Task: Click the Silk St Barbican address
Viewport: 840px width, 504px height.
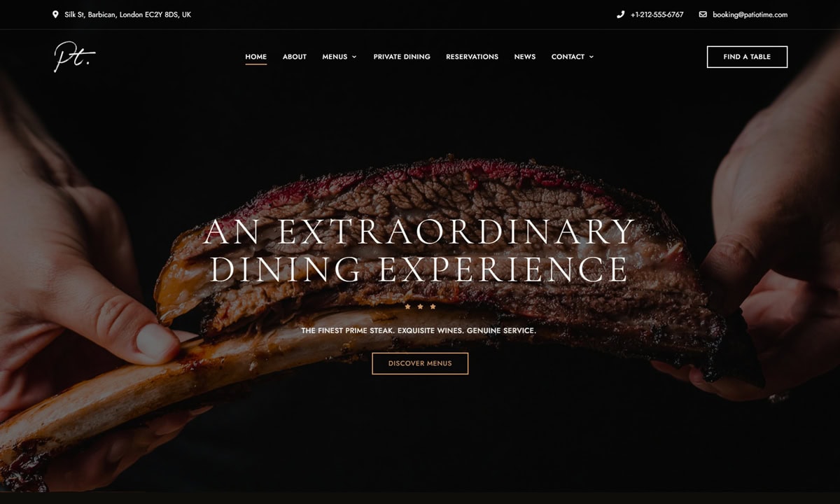Action: (127, 14)
